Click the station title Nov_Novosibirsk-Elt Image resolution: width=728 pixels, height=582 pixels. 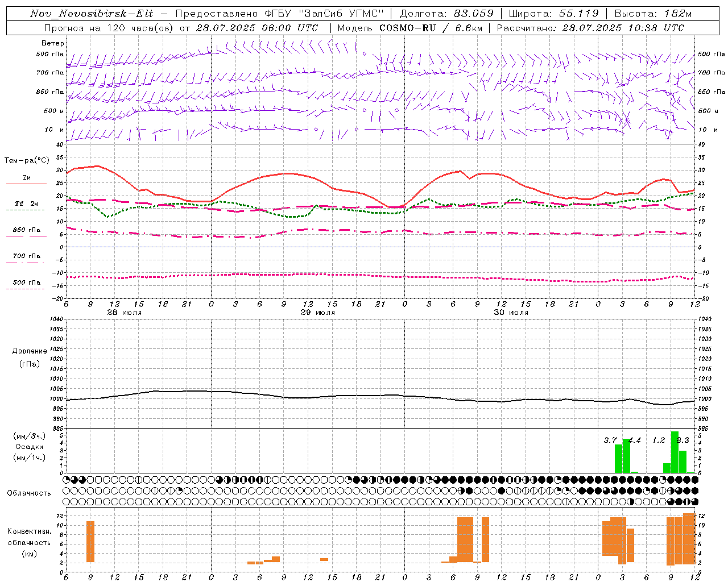(x=92, y=14)
